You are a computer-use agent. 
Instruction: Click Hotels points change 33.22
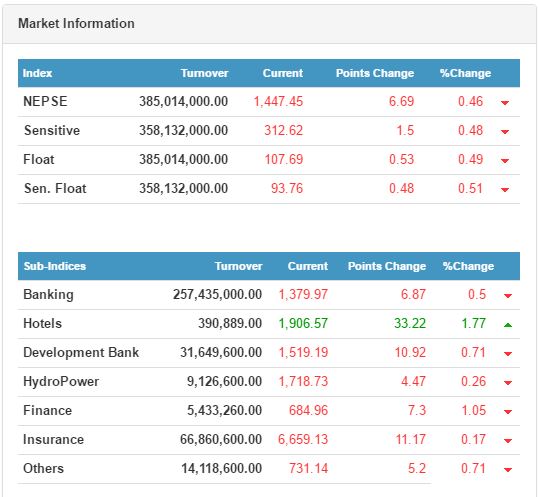pos(410,323)
